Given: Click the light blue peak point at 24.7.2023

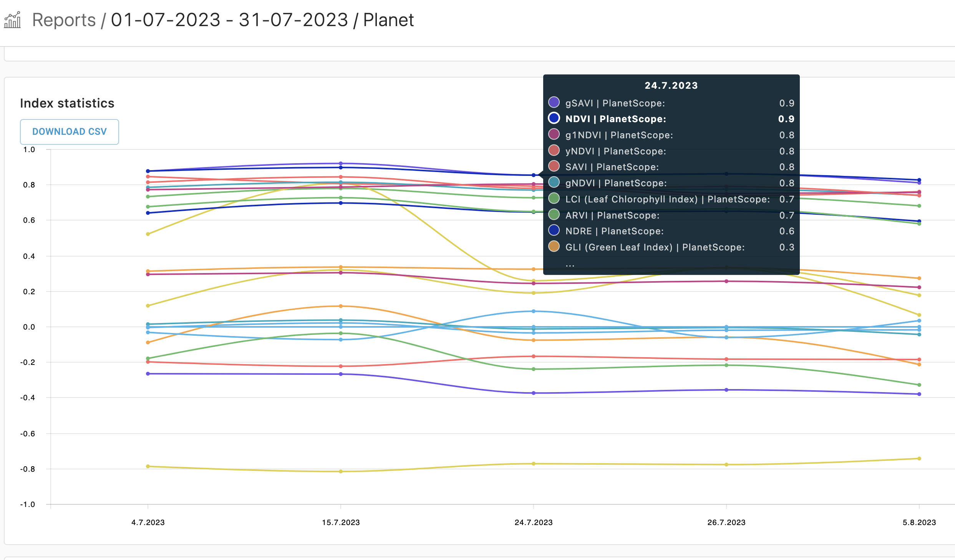Looking at the screenshot, I should point(534,311).
